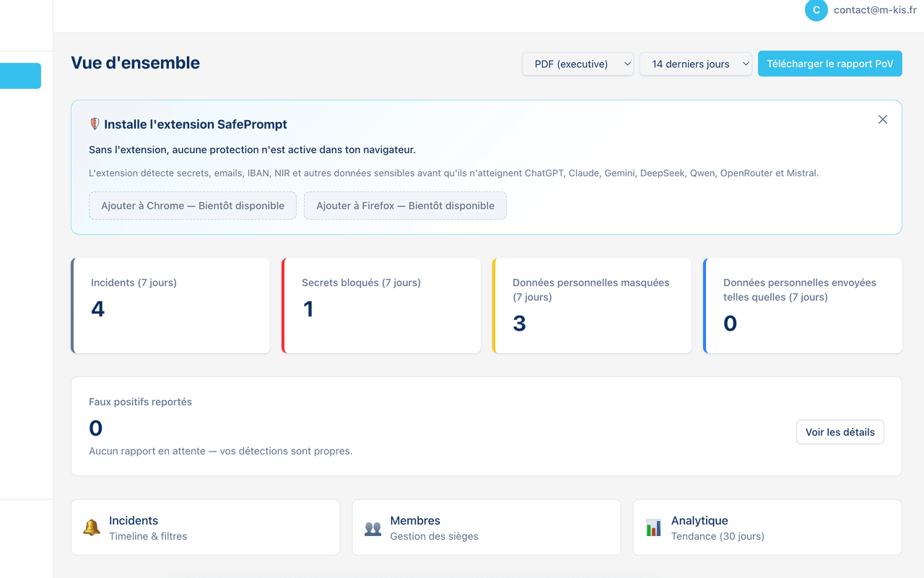
Task: Click Ajouter à Firefox button
Action: click(406, 205)
